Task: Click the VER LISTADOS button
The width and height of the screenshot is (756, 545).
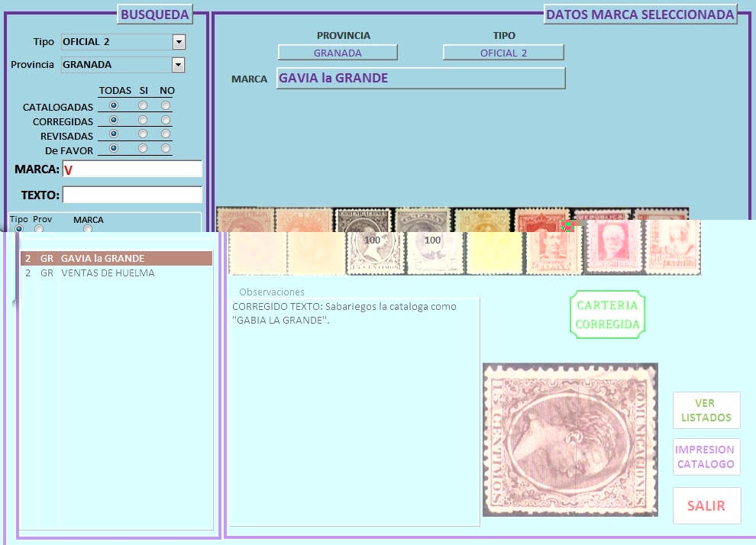Action: click(706, 410)
